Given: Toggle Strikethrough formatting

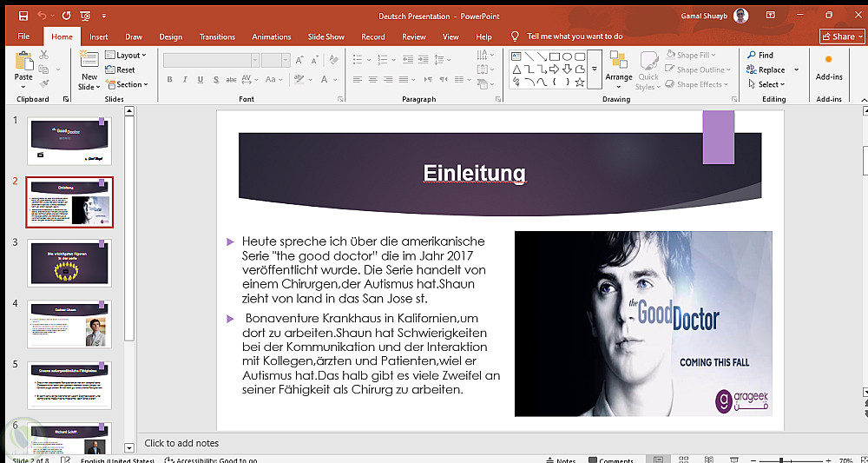Looking at the screenshot, I should 232,79.
